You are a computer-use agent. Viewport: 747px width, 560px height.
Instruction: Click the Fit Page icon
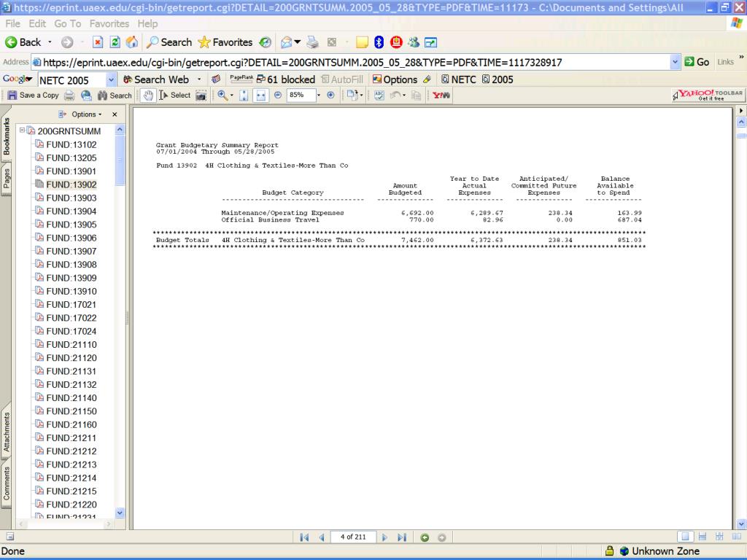coord(244,96)
